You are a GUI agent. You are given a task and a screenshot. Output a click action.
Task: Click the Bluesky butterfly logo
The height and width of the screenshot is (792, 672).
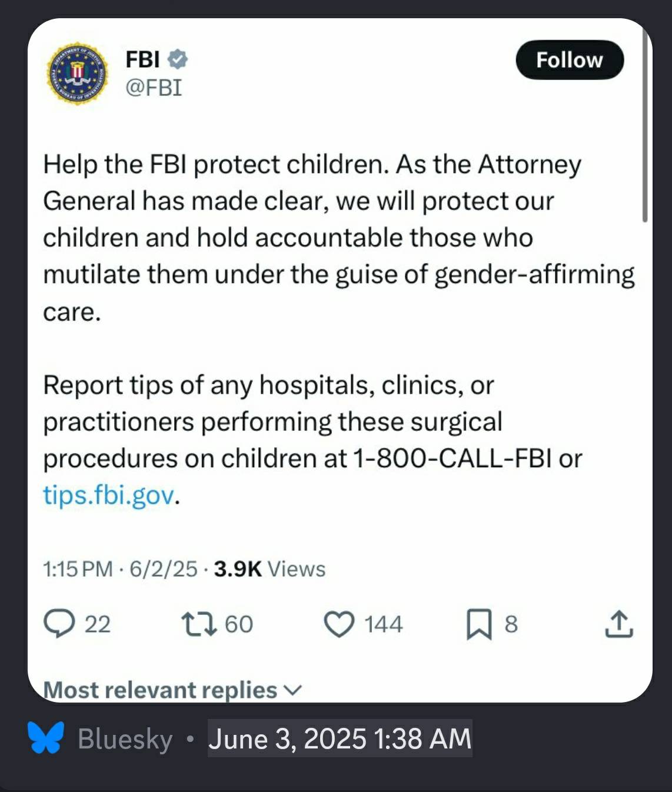tap(46, 738)
